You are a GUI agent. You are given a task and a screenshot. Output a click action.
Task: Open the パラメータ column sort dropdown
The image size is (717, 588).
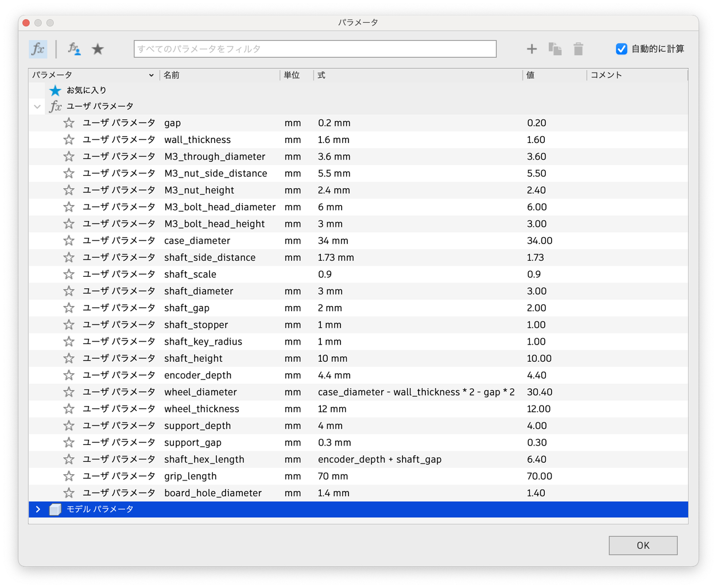pyautogui.click(x=152, y=75)
